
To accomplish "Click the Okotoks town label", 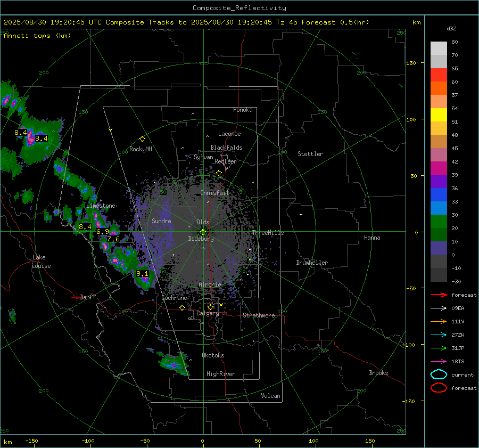I will point(213,355).
